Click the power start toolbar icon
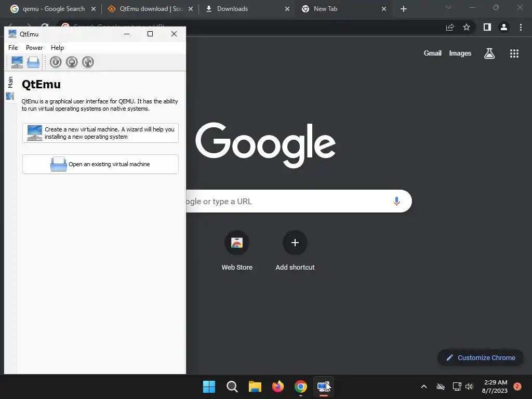Image resolution: width=532 pixels, height=399 pixels. coord(56,62)
